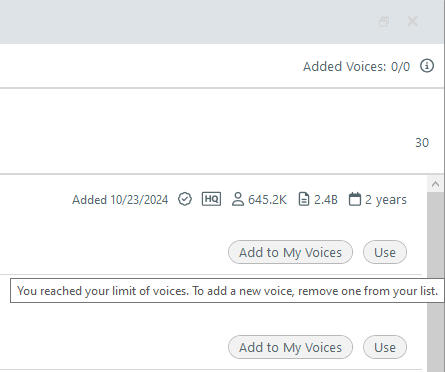445x372 pixels.
Task: Click the scrollbar up arrow
Action: click(x=435, y=184)
